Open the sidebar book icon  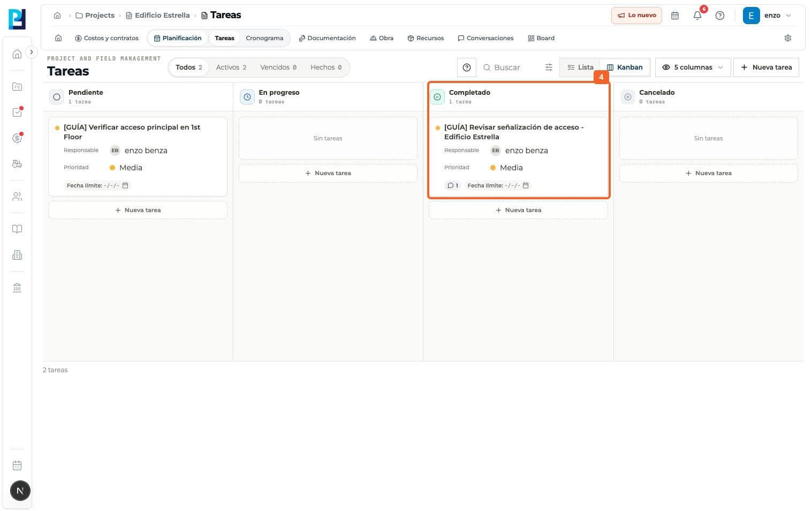point(17,229)
